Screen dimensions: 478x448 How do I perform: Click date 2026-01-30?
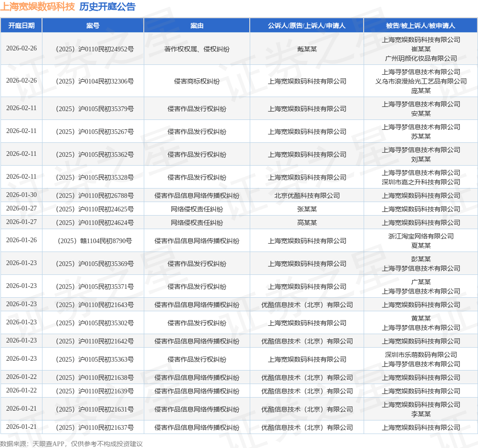[x=21, y=195]
